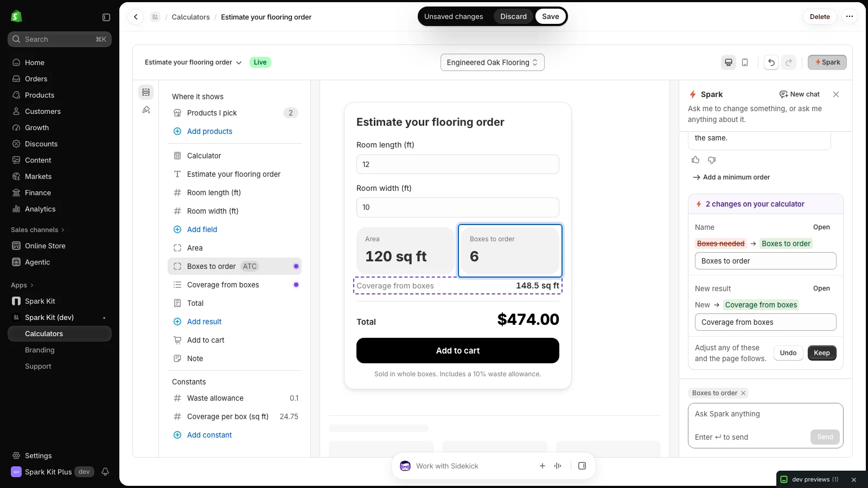The height and width of the screenshot is (488, 868).
Task: Discard the unsaved changes
Action: 513,16
